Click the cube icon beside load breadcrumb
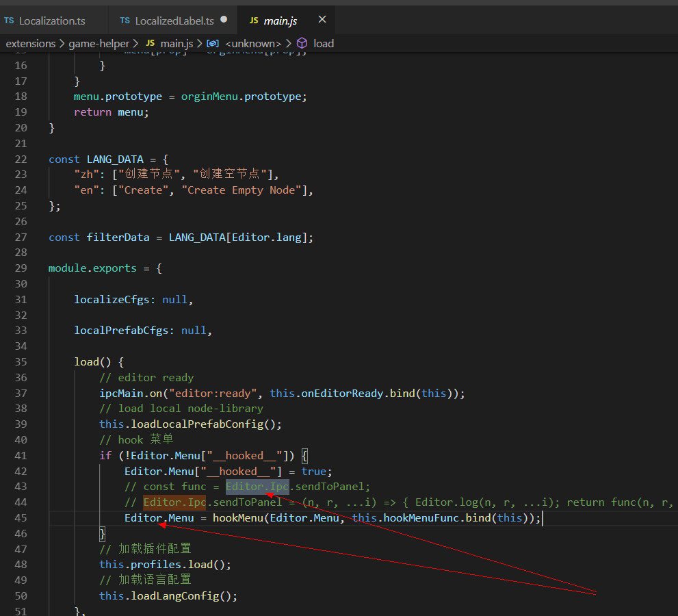The width and height of the screenshot is (678, 616). point(302,43)
